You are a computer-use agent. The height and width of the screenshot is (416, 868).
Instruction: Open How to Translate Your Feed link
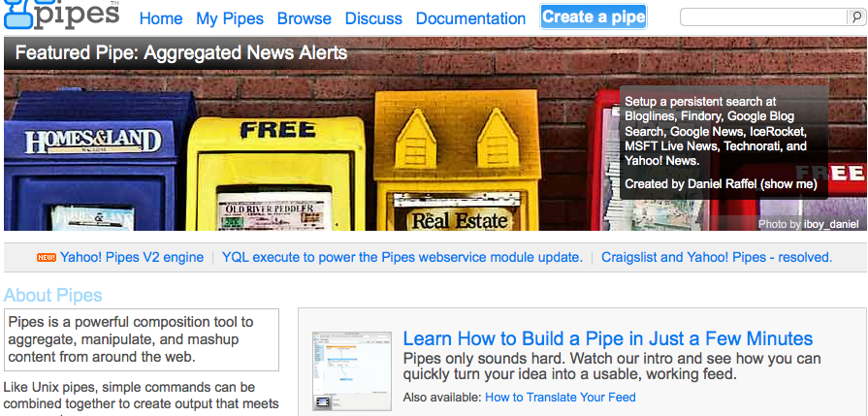pyautogui.click(x=561, y=398)
